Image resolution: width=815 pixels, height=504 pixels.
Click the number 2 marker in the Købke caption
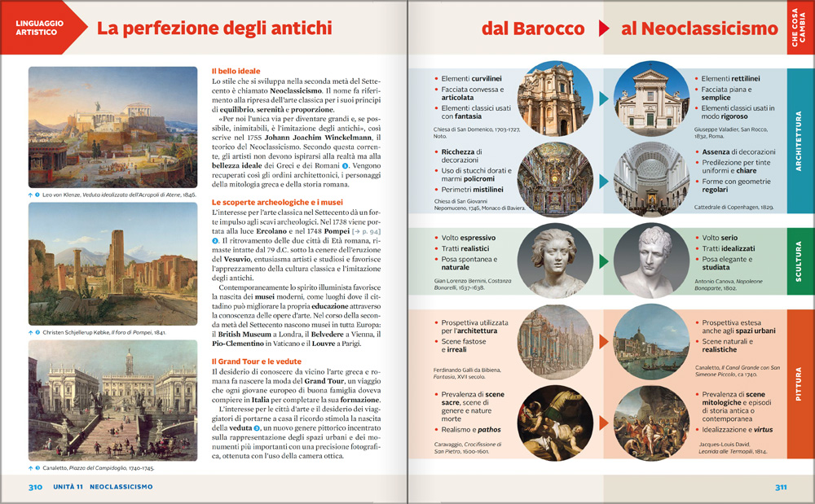point(37,332)
